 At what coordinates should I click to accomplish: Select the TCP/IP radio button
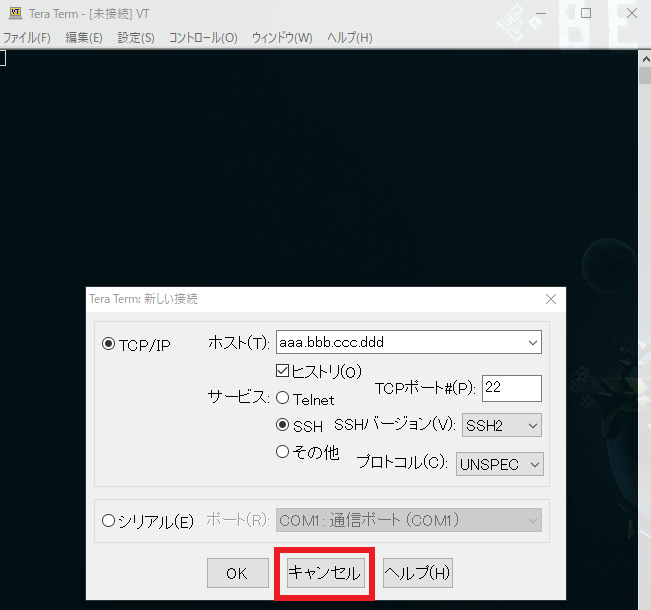108,344
